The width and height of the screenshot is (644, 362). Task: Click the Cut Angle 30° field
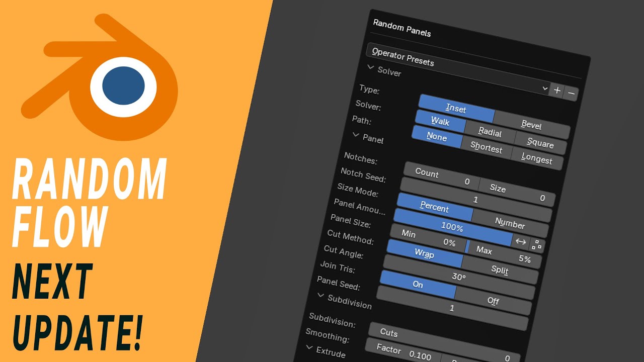459,277
